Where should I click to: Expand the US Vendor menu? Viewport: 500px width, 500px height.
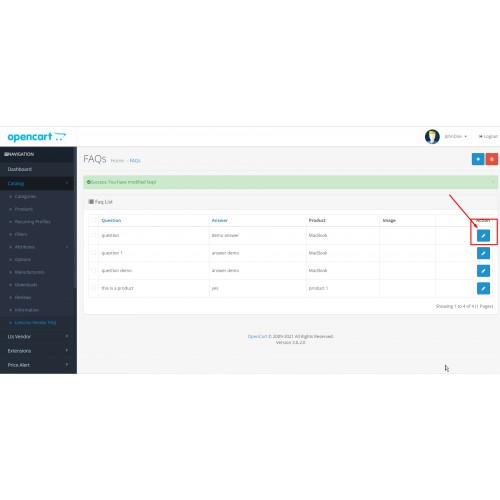[x=38, y=337]
